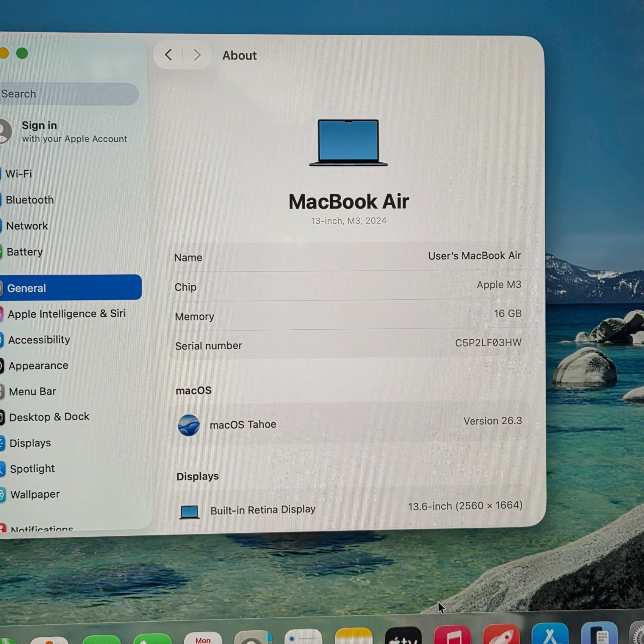Click the large "MacBook Air" heading
Image resolution: width=644 pixels, height=644 pixels.
(349, 201)
